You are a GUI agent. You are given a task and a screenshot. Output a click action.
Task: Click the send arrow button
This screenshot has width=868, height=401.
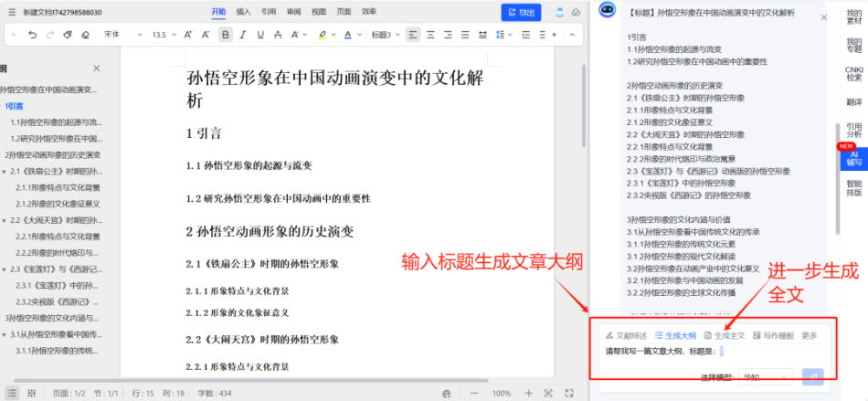click(x=812, y=376)
